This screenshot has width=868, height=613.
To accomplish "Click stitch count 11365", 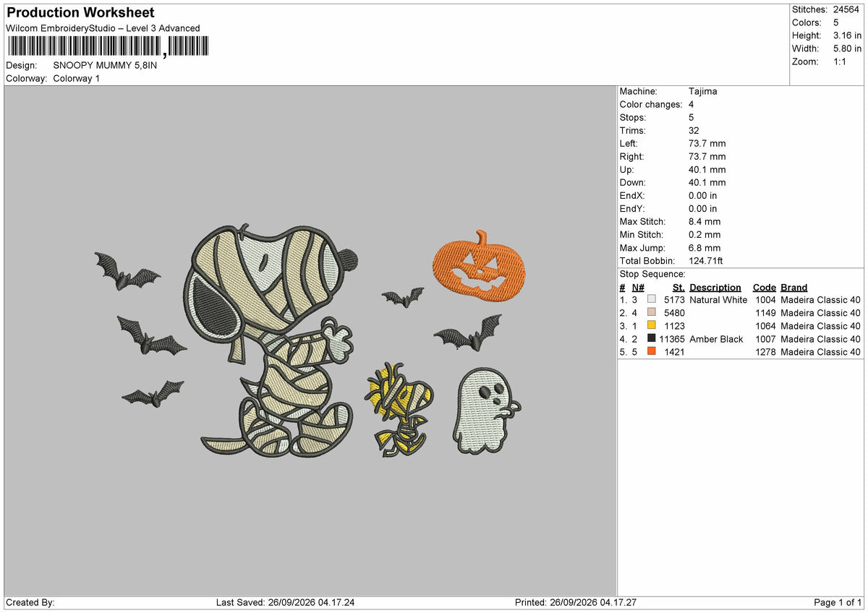I will tap(672, 339).
